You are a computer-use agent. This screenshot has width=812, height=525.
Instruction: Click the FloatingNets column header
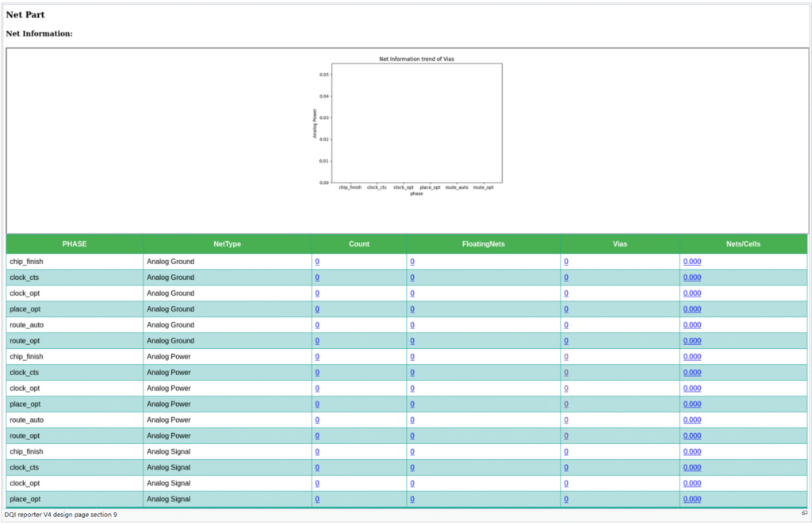483,244
